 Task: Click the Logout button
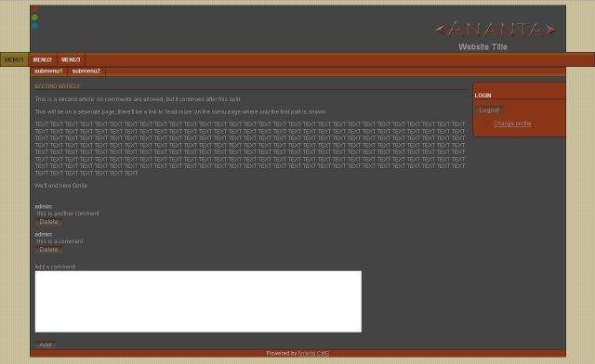point(489,110)
